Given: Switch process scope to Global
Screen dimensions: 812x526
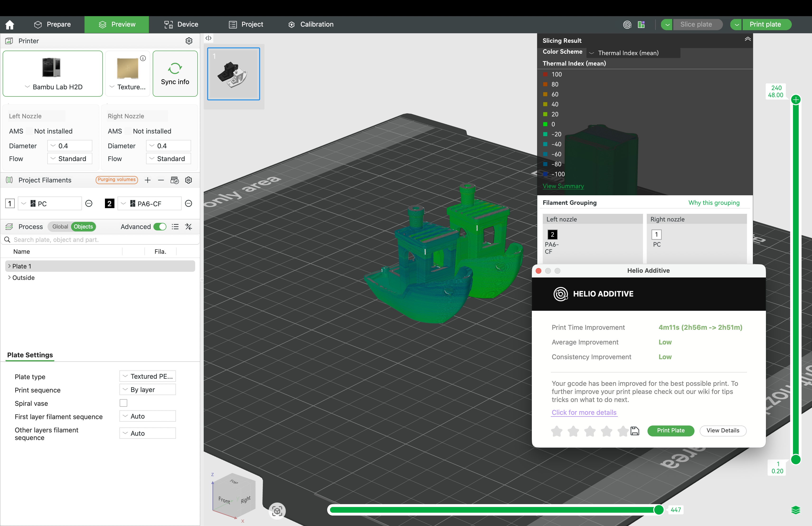Looking at the screenshot, I should point(60,227).
